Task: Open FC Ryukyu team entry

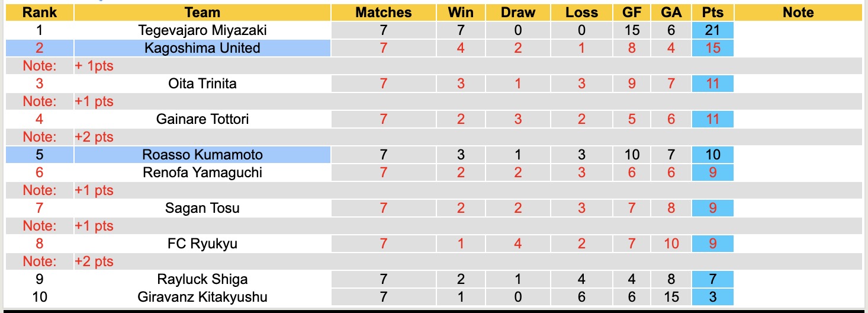Action: click(x=202, y=244)
